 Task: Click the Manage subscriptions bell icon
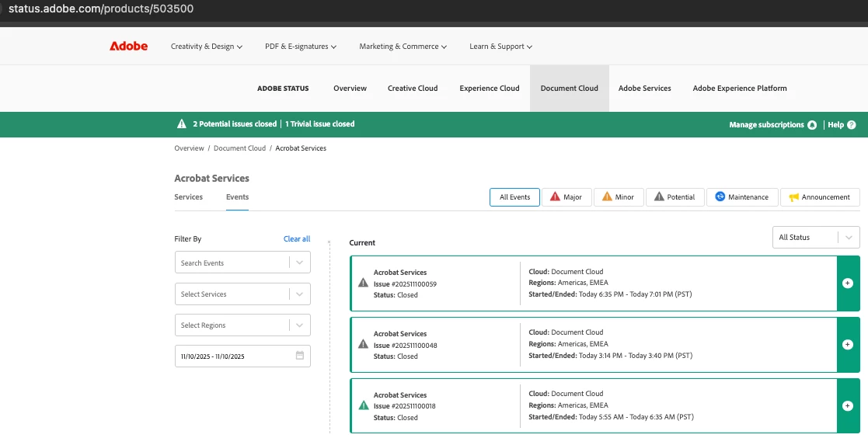coord(811,124)
